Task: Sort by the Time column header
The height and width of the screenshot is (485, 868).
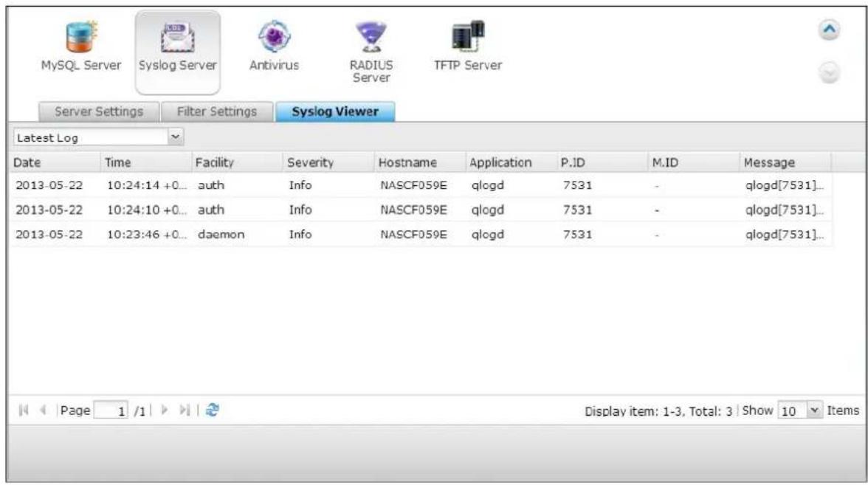Action: point(145,162)
